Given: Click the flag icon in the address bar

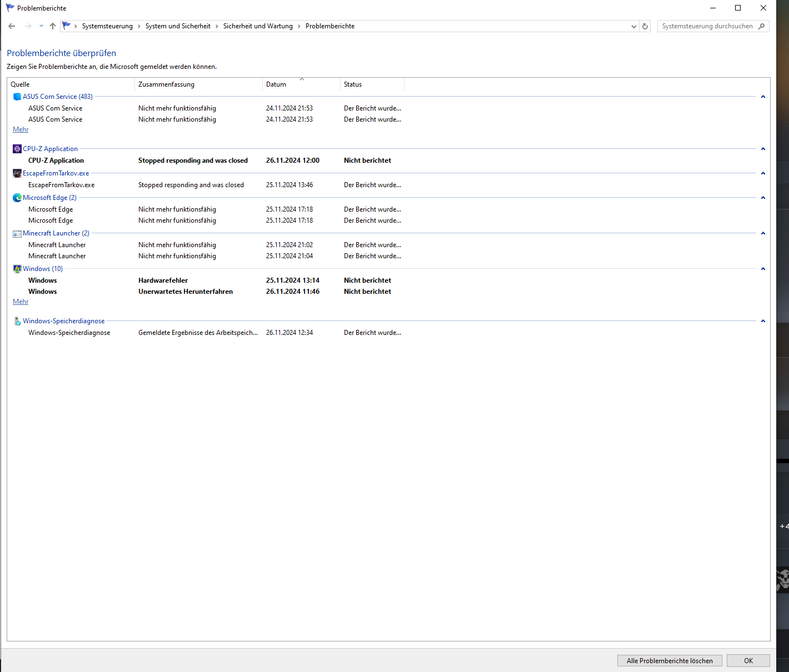Looking at the screenshot, I should (x=67, y=26).
